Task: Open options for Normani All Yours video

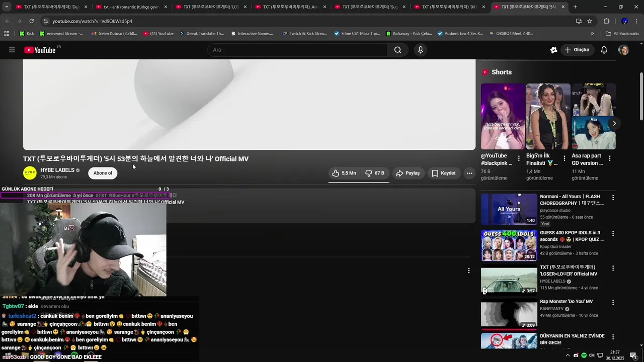Action: (613, 198)
